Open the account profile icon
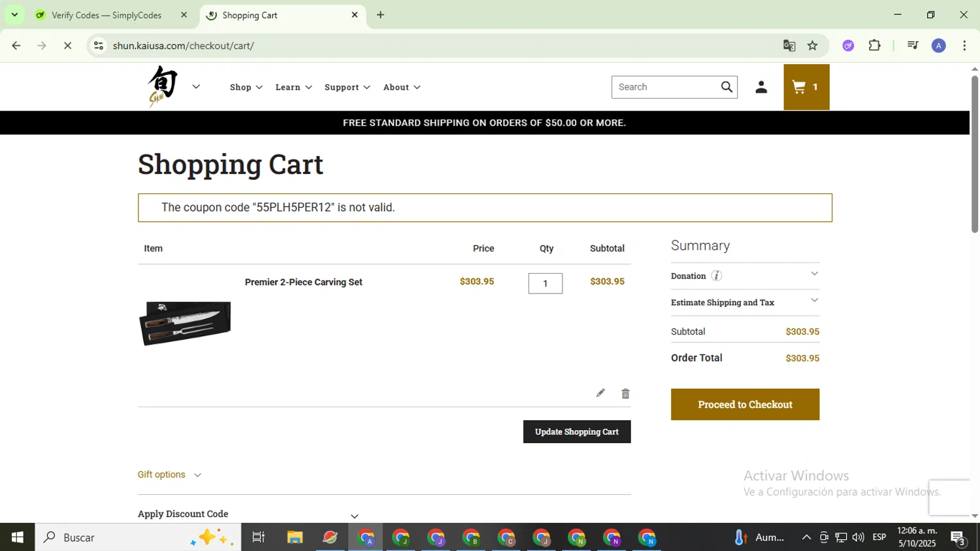 [x=761, y=87]
